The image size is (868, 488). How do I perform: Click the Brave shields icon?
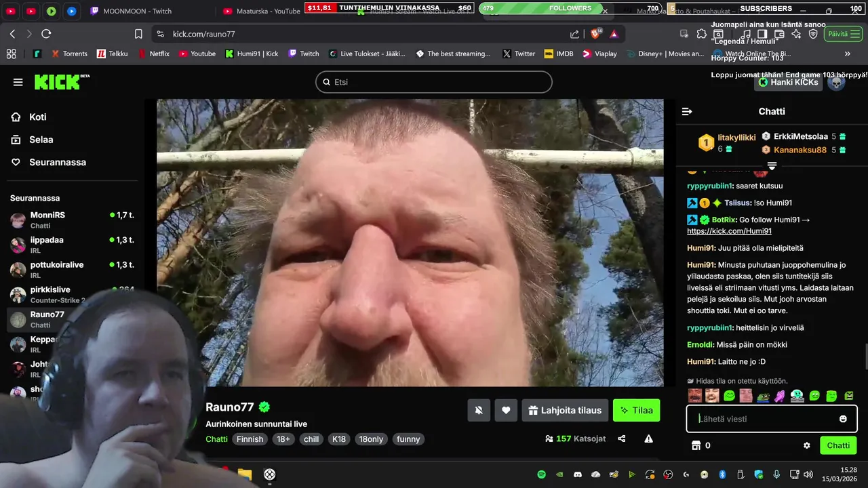(x=596, y=34)
